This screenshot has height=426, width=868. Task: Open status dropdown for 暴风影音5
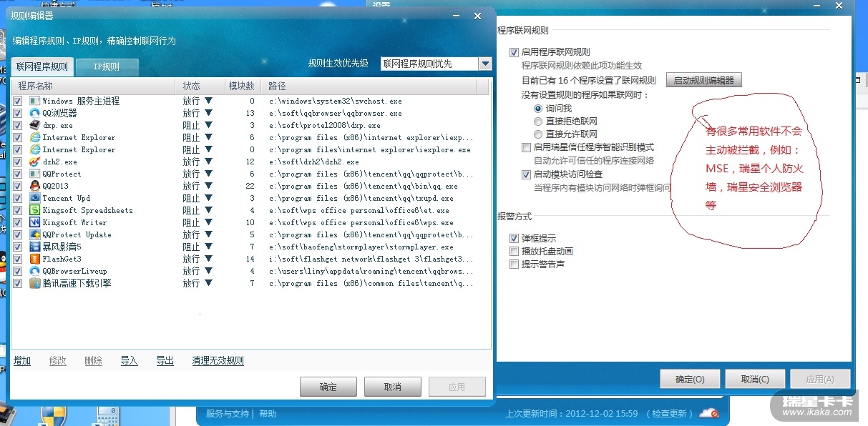point(208,247)
